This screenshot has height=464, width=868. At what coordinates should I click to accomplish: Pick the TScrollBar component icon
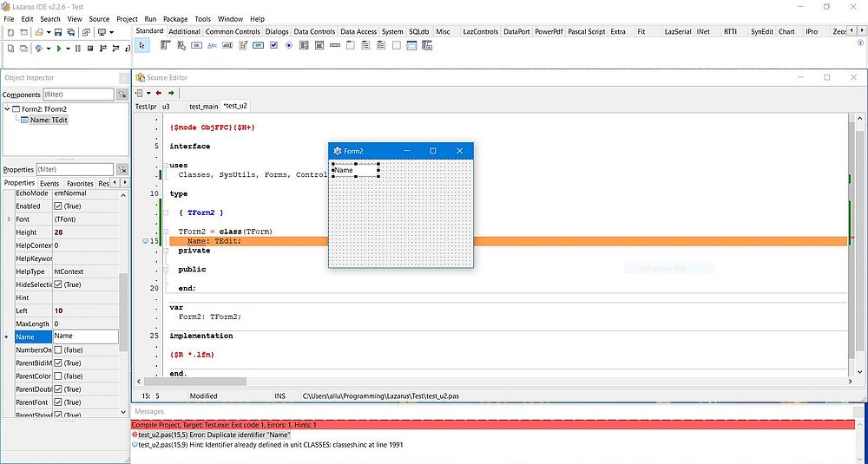click(x=335, y=45)
